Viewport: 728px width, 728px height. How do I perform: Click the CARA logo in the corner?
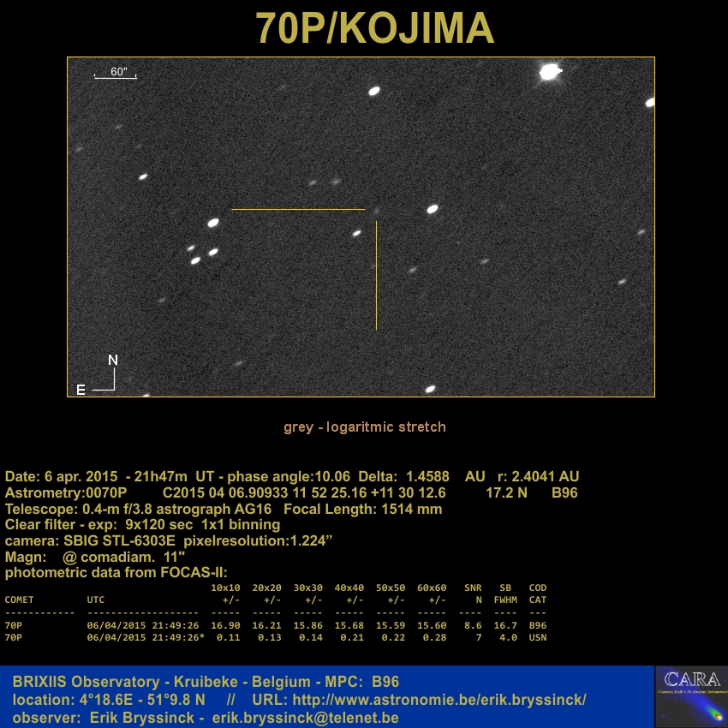click(690, 696)
